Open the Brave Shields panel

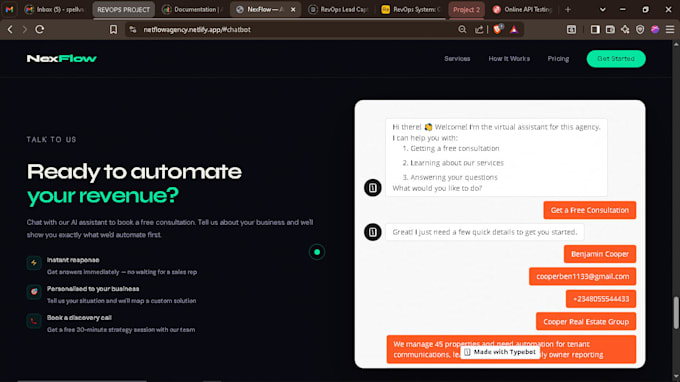point(497,29)
